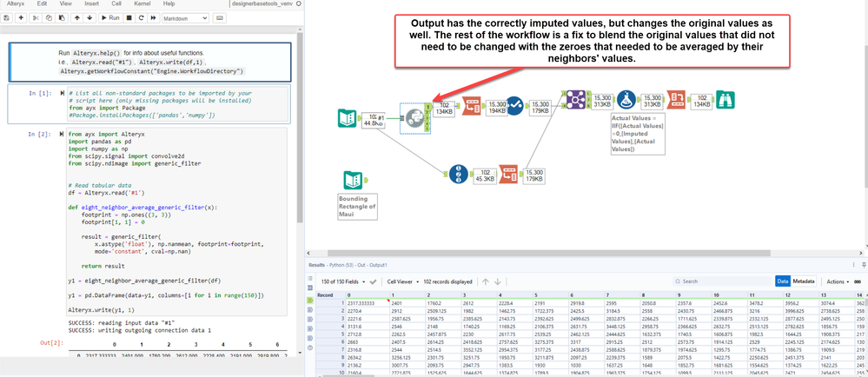Open the Cell menu
The width and height of the screenshot is (868, 377).
coord(116,4)
